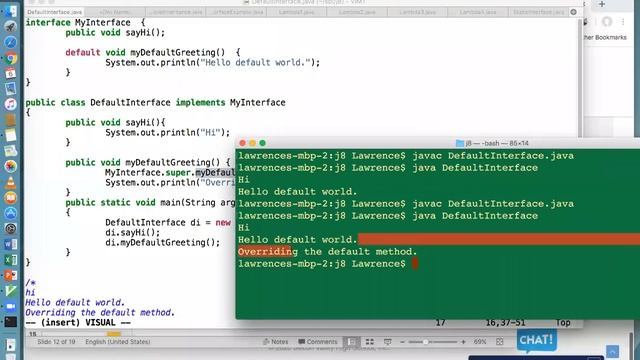Start Slide Show view icon
Viewport: 640px width, 360px height.
pyautogui.click(x=387, y=342)
